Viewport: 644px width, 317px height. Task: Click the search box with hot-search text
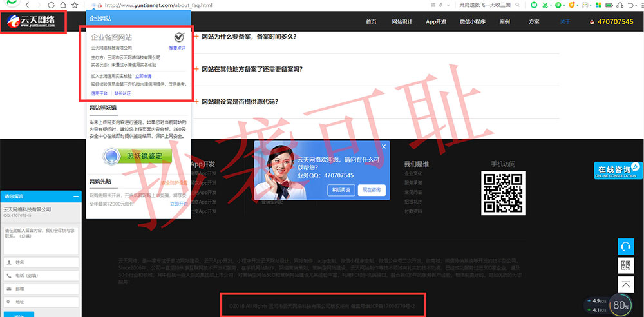click(485, 5)
